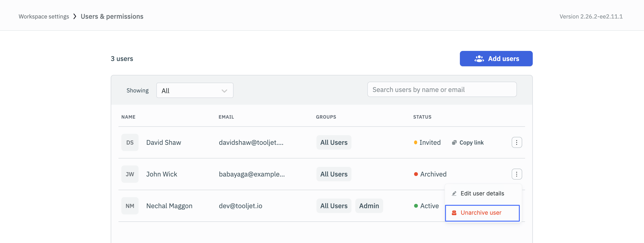Click the Users & permissions breadcrumb title
Viewport: 644px width, 243px height.
point(112,17)
